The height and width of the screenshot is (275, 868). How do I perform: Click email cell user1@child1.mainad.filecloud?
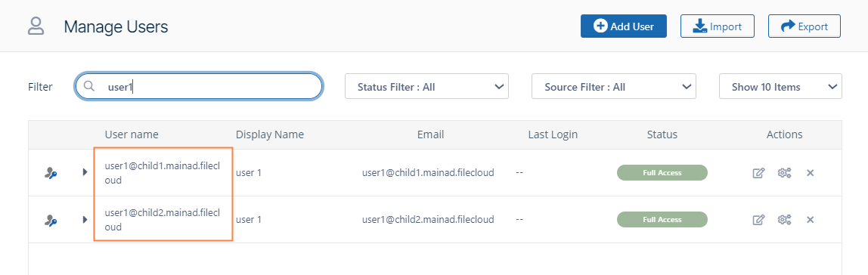[x=428, y=173]
